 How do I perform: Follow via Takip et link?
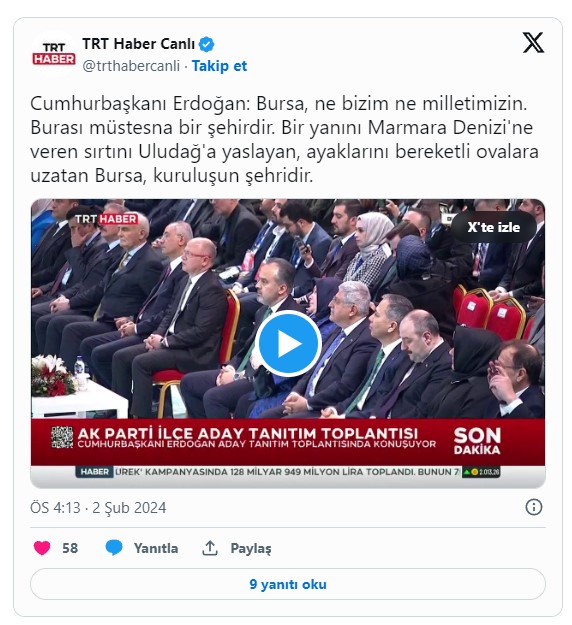point(219,66)
